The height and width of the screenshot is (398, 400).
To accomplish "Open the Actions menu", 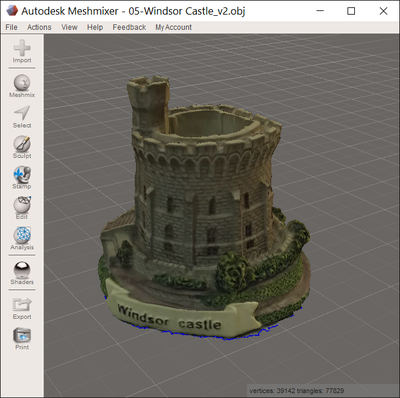I will coord(39,27).
